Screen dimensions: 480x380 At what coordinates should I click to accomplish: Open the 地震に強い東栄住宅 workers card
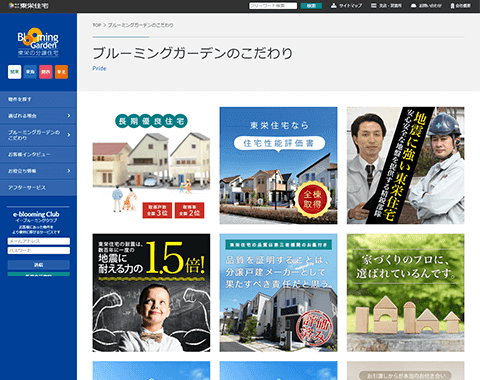click(405, 165)
